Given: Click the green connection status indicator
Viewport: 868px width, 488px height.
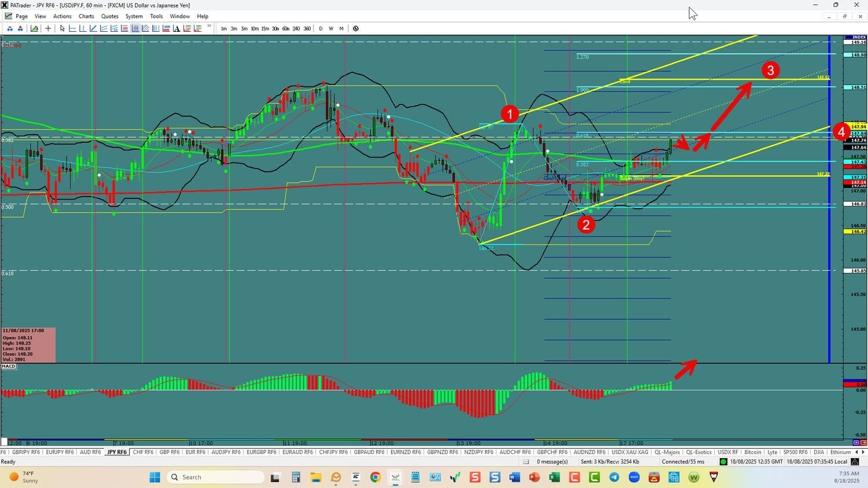Looking at the screenshot, I should [x=723, y=461].
